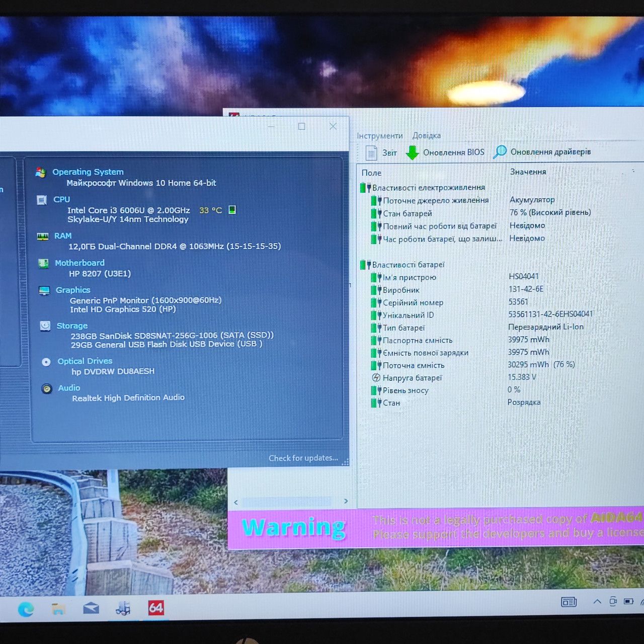Screen dimensions: 644x644
Task: Click the right arrow of AIDA64 horizontal scrollbar
Action: click(x=346, y=501)
